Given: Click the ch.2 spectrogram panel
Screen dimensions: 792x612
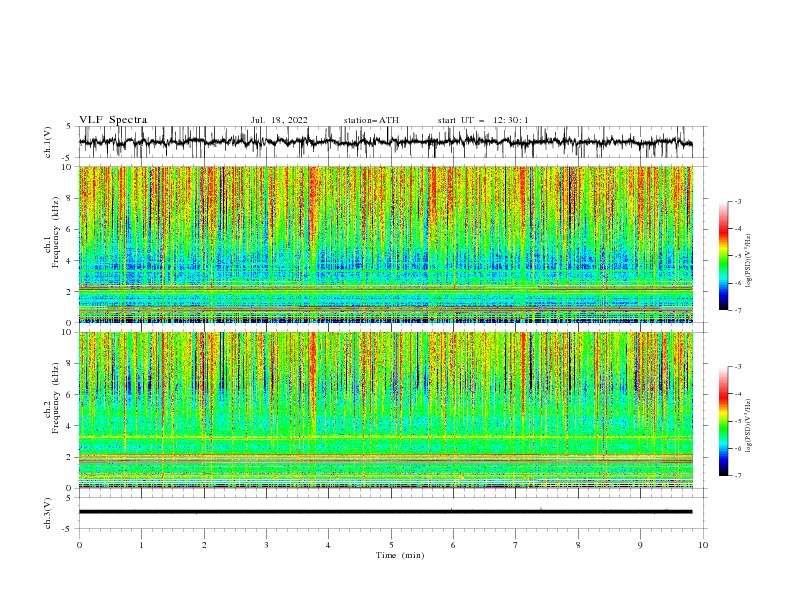Looking at the screenshot, I should click(385, 410).
